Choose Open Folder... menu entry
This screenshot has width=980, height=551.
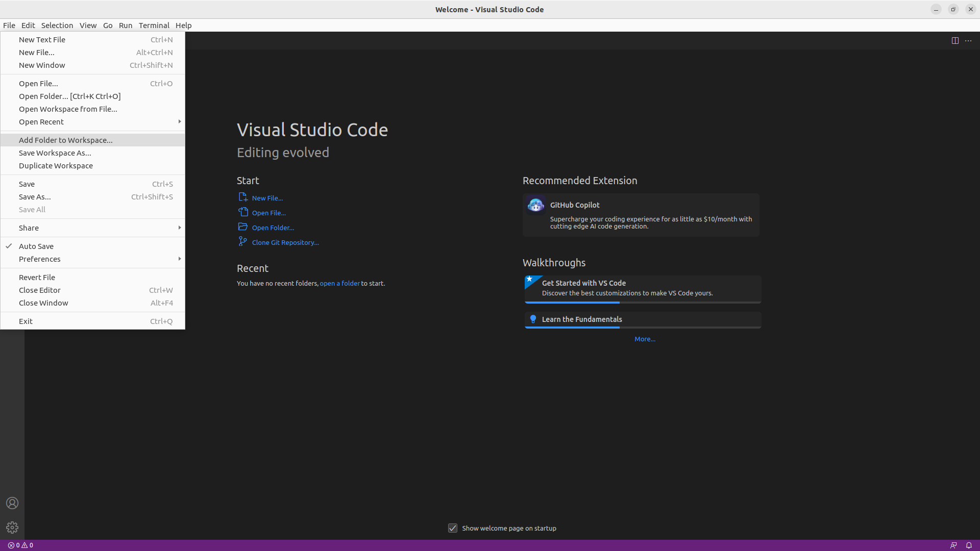click(92, 96)
